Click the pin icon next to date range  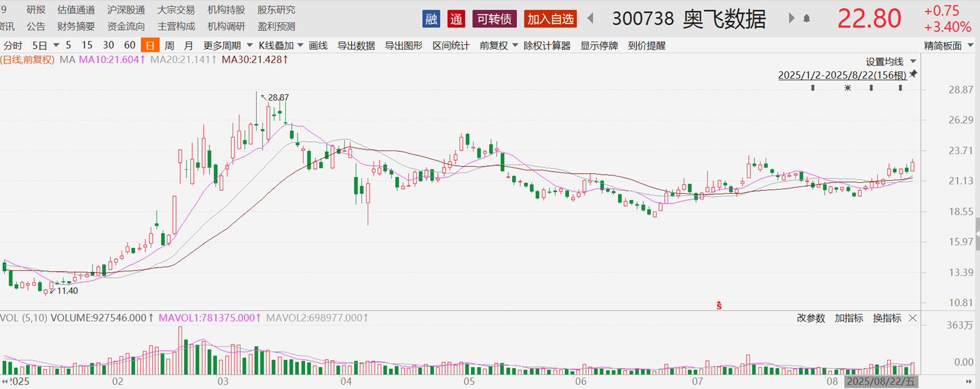(x=913, y=74)
